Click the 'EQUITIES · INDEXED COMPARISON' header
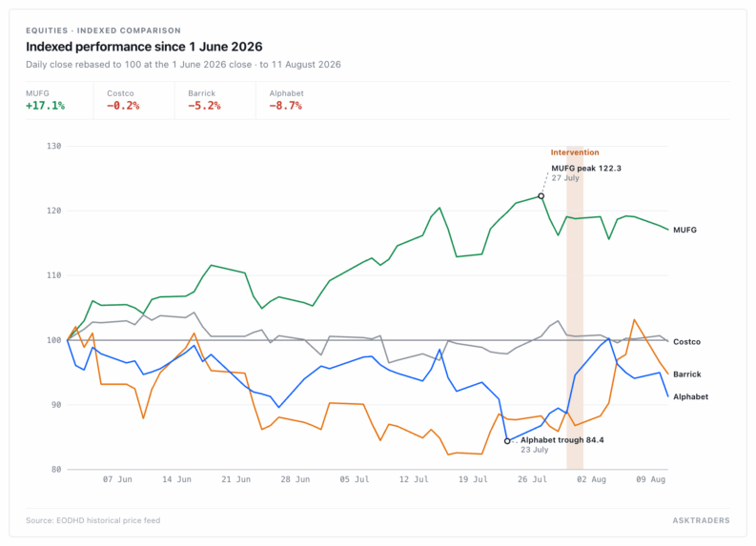Viewport: 756px width, 546px height. pyautogui.click(x=103, y=30)
